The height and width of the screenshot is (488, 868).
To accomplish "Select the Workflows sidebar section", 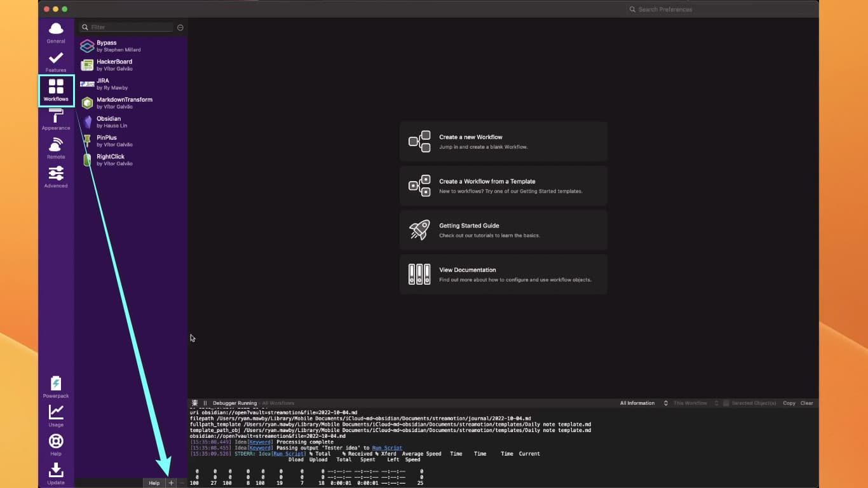I will click(x=56, y=90).
